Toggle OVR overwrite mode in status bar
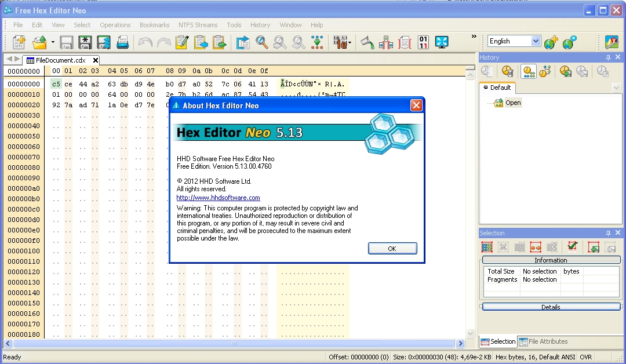The height and width of the screenshot is (364, 626). pos(585,357)
